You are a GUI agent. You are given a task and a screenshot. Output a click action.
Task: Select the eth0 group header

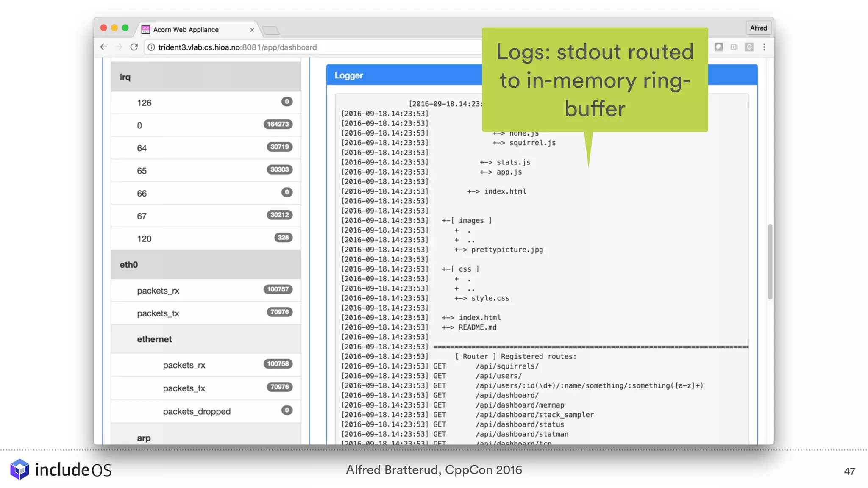coord(206,265)
